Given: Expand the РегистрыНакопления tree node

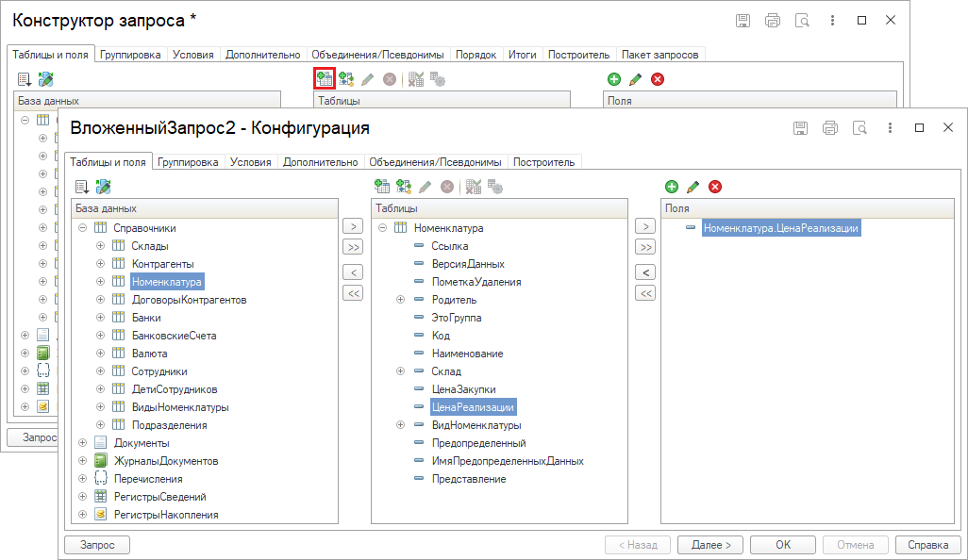Looking at the screenshot, I should (x=82, y=514).
